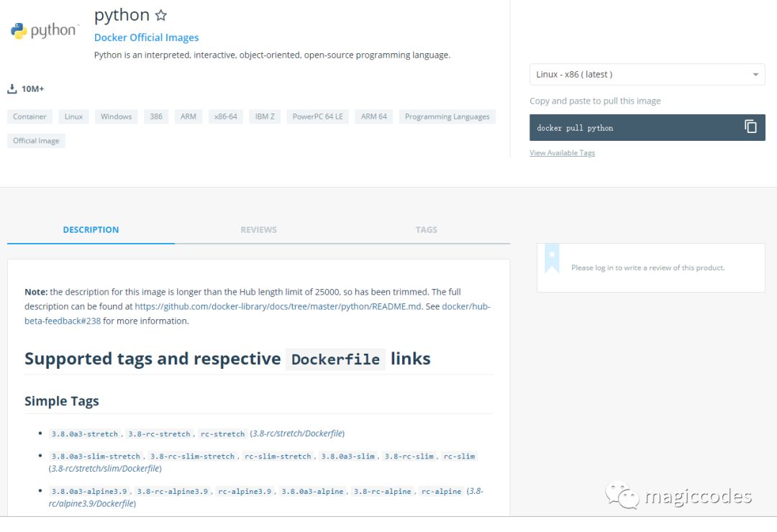Click the Programming Languages tag chip
This screenshot has height=532, width=777.
click(447, 116)
